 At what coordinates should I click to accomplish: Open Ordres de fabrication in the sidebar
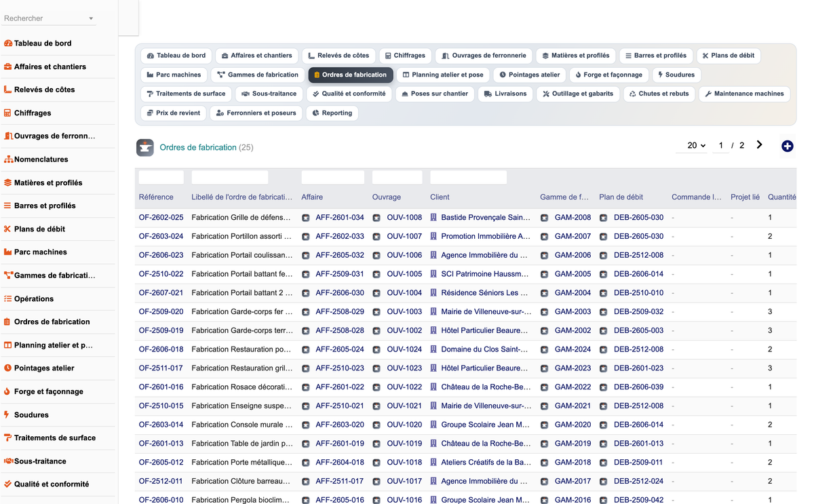click(52, 322)
